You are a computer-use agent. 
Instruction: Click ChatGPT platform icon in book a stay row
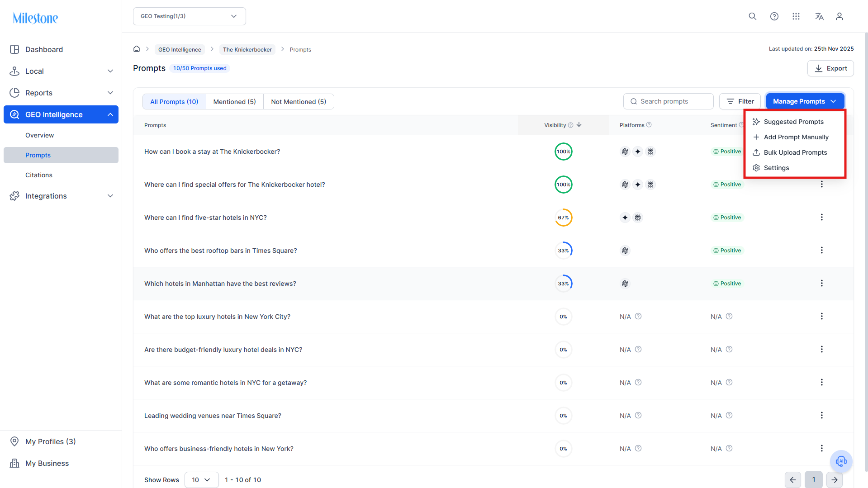[x=625, y=152]
